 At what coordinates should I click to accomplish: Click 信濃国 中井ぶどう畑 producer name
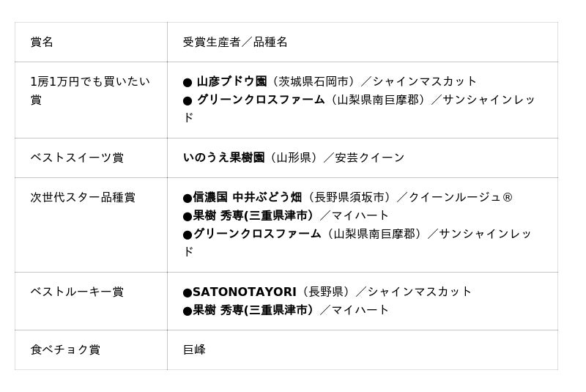247,197
